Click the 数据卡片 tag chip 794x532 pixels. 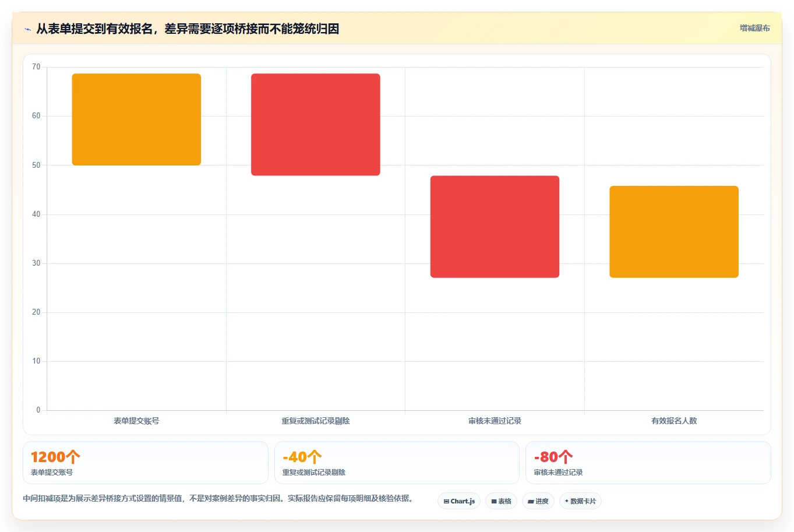[x=580, y=501]
